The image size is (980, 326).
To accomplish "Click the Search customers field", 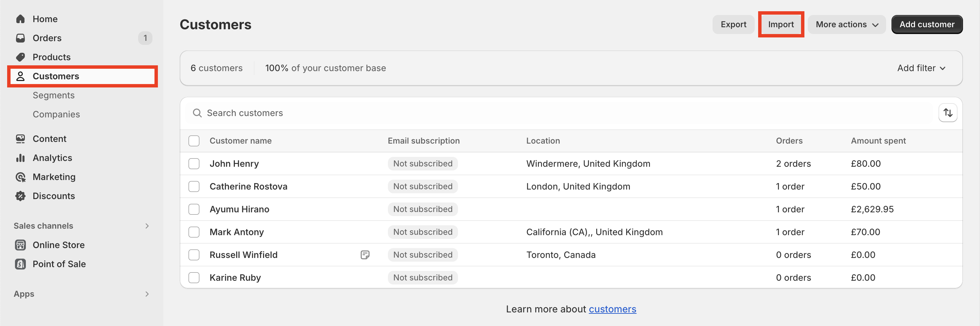I will tap(559, 113).
